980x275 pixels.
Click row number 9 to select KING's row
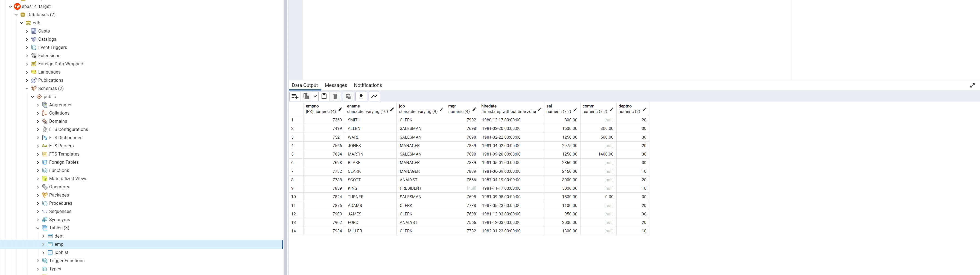point(292,188)
